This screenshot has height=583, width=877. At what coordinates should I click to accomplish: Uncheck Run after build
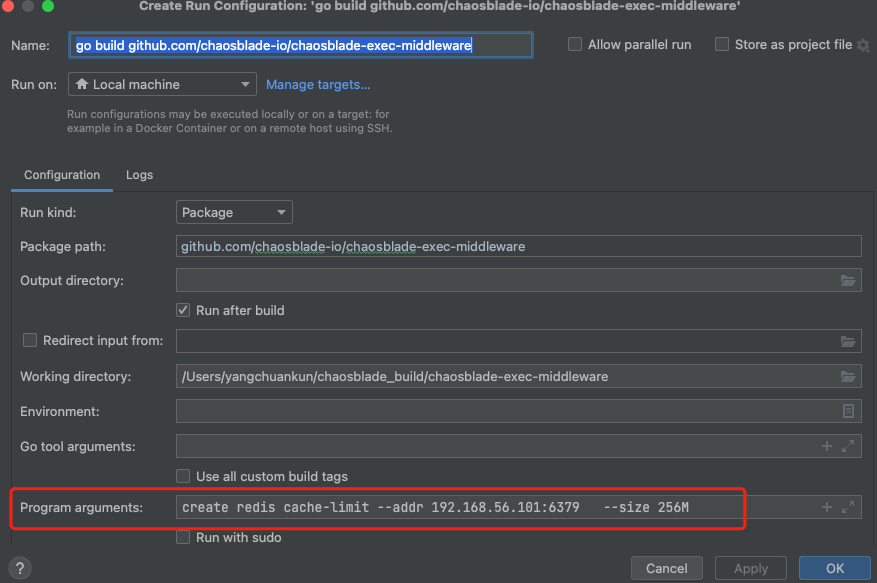[183, 310]
